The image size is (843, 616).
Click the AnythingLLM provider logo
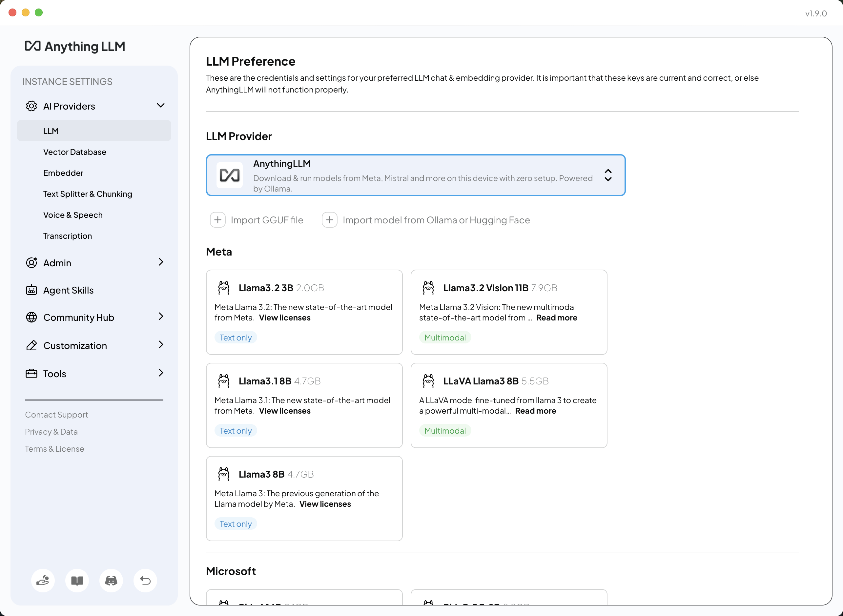229,175
